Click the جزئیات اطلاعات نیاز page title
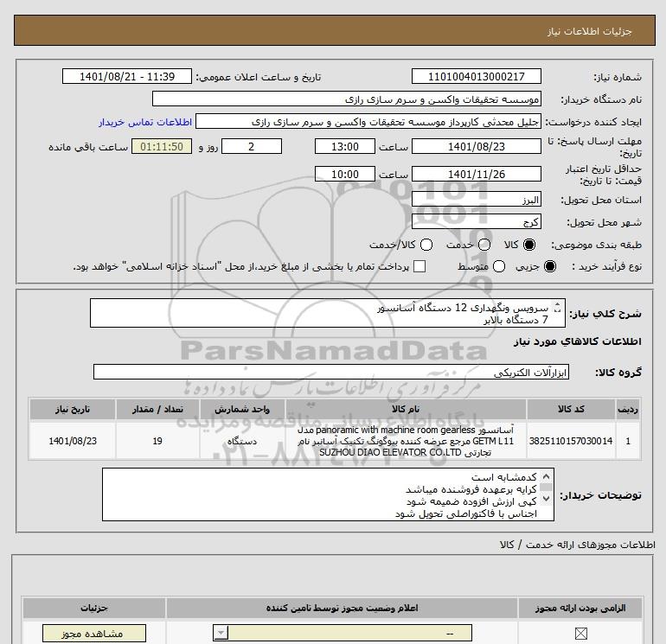Viewport: 666px width, 644px height. coord(590,31)
